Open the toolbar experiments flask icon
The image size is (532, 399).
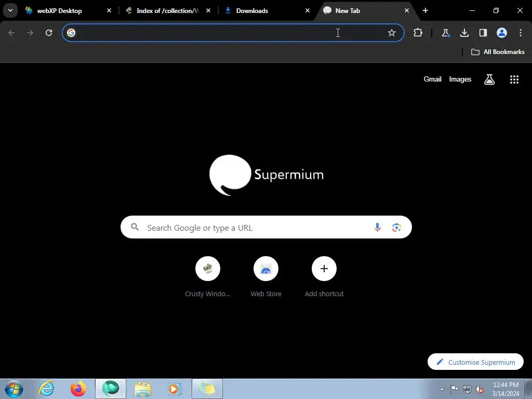point(445,33)
